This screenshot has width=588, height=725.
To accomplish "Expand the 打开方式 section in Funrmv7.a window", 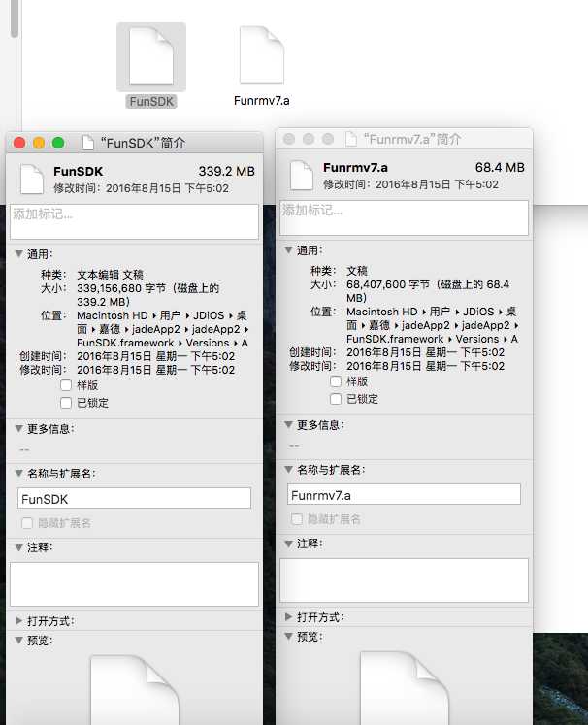I will [288, 617].
